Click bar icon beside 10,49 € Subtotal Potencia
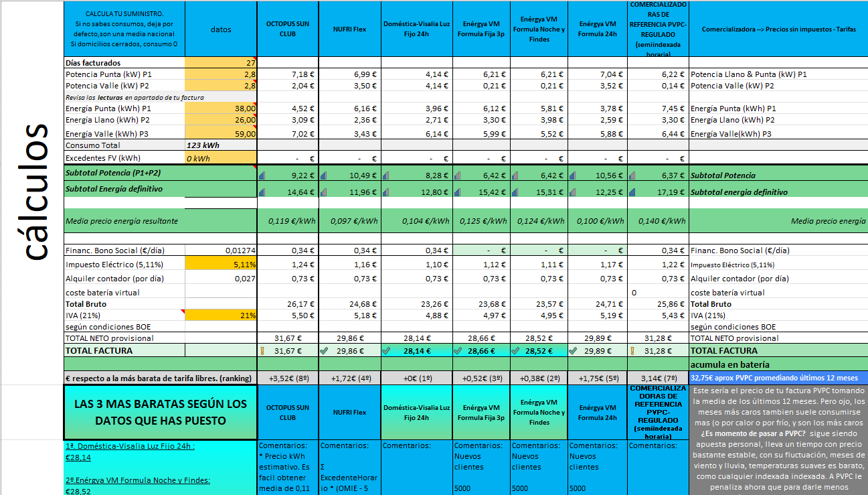868x495 pixels. point(324,175)
